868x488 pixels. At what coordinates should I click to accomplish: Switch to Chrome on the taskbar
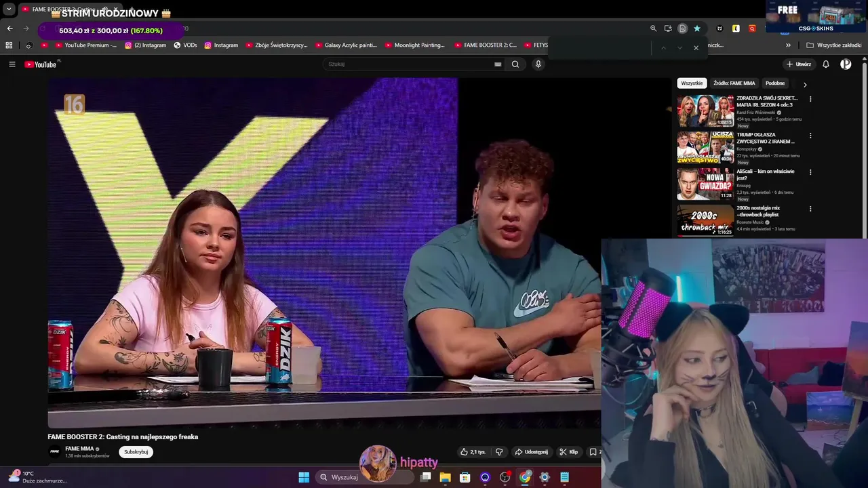[x=525, y=477]
